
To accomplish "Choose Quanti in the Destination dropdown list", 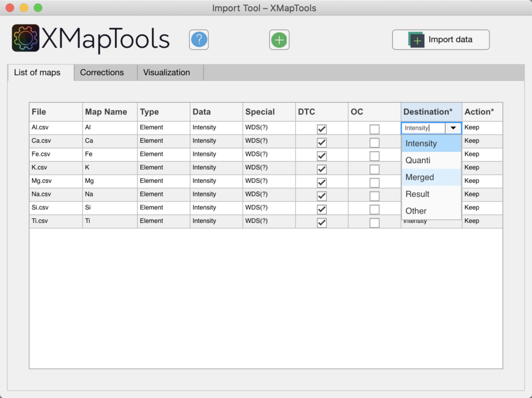I will click(x=431, y=160).
